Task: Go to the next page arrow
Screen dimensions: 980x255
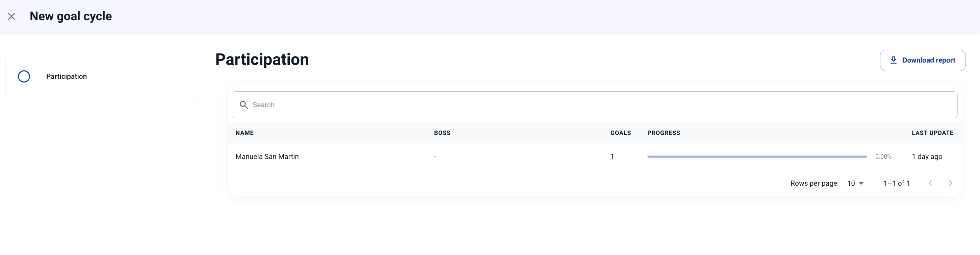Action: coord(950,183)
